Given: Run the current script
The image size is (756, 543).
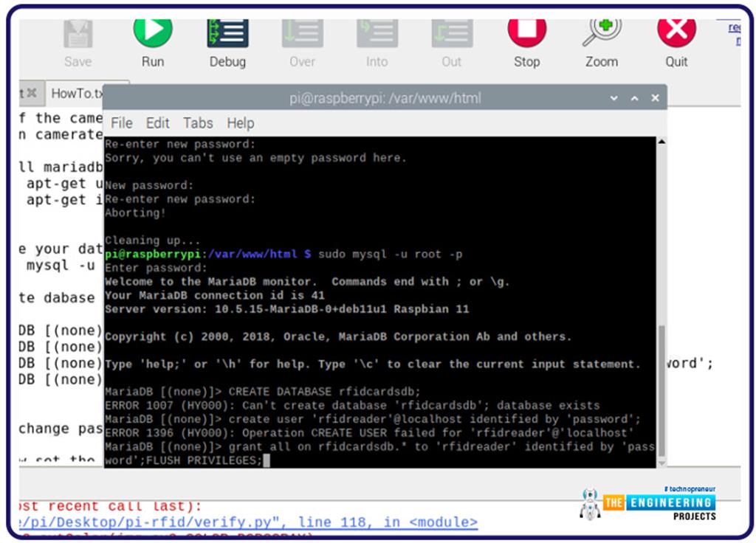Looking at the screenshot, I should coord(152,32).
